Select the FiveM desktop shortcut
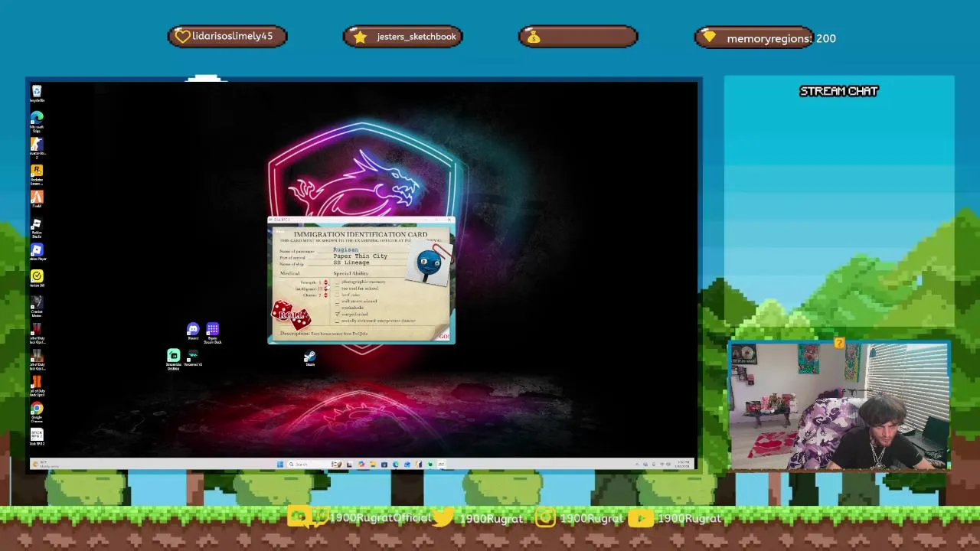This screenshot has width=980, height=551. pos(37,200)
